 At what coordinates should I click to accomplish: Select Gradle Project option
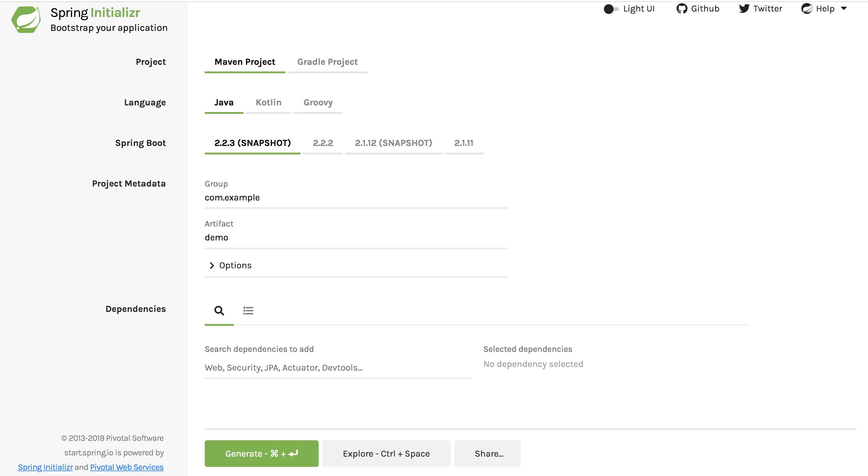pos(327,62)
